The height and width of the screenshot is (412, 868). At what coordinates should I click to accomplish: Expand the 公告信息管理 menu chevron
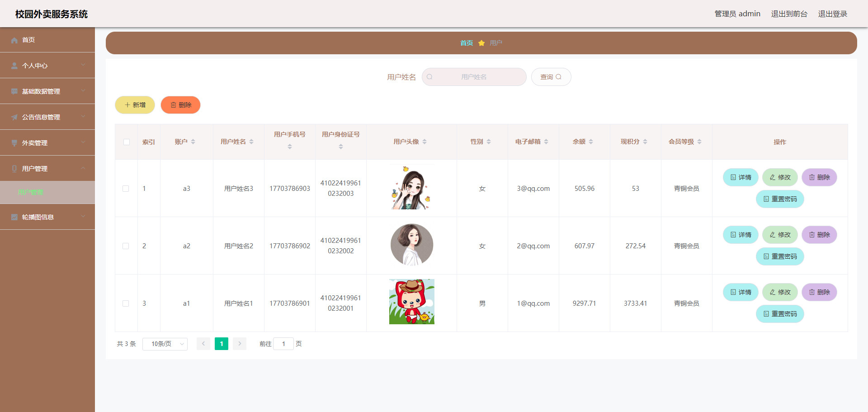point(83,117)
